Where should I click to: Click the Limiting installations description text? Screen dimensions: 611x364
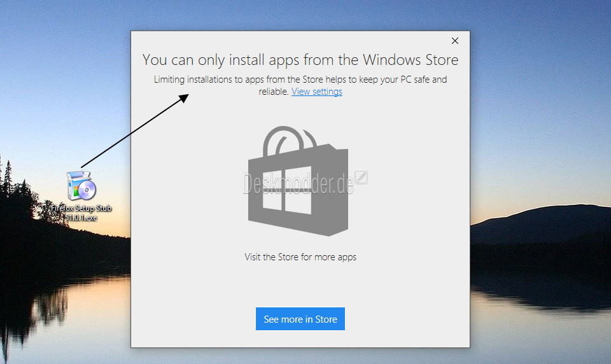[300, 85]
